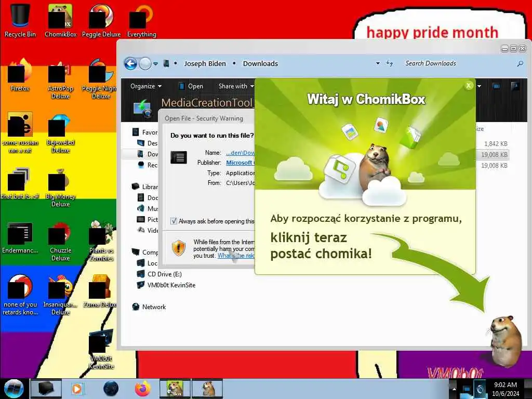Open the Recycle Bin desktop icon

tap(20, 19)
